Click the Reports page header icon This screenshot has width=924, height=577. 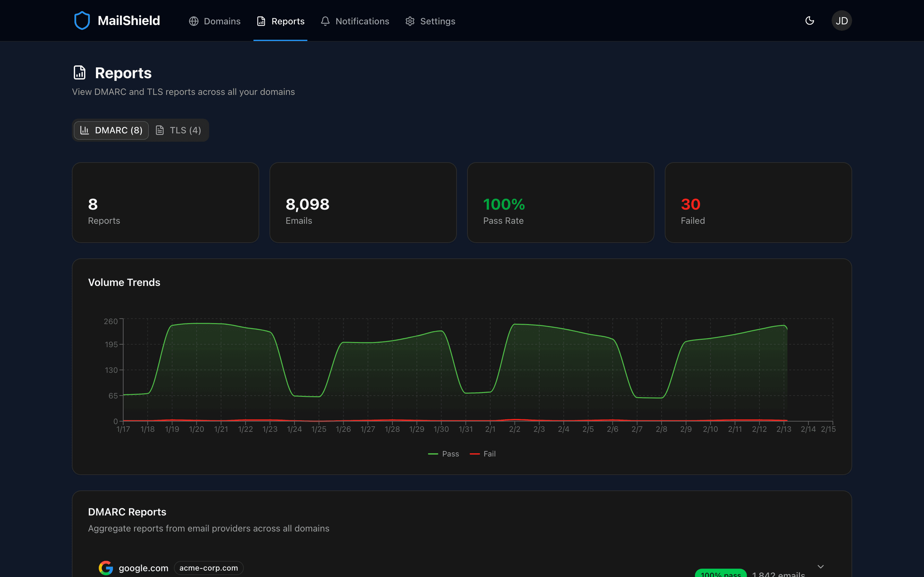[x=80, y=72]
